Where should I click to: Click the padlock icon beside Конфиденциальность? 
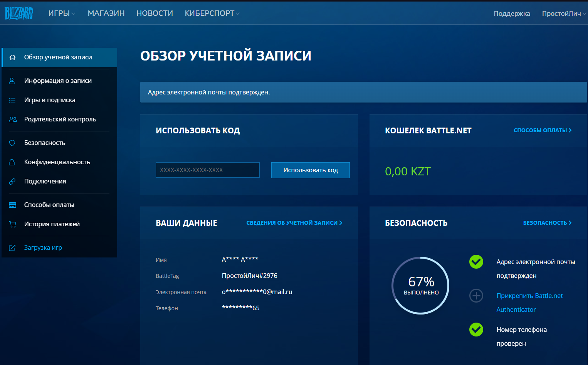[x=12, y=162]
